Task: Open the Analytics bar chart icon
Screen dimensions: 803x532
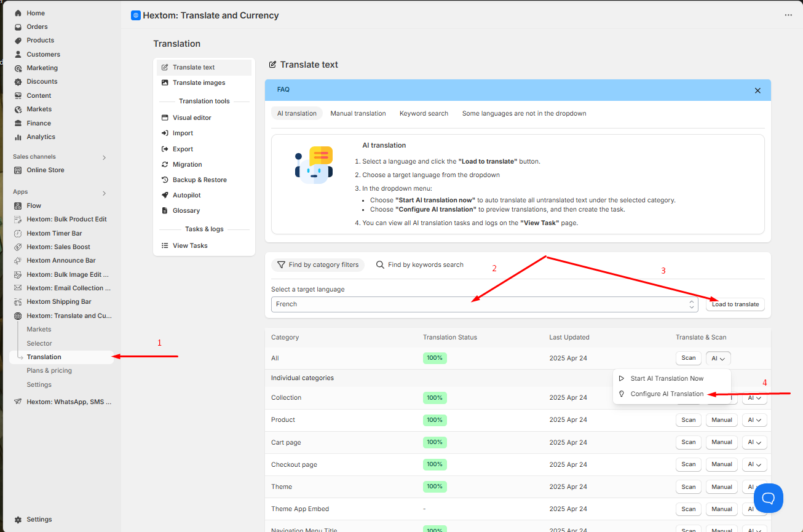Action: click(x=18, y=137)
